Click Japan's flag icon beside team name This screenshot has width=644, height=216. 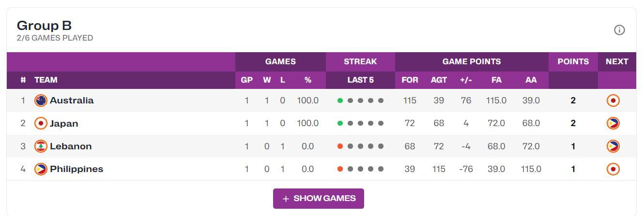pyautogui.click(x=41, y=124)
